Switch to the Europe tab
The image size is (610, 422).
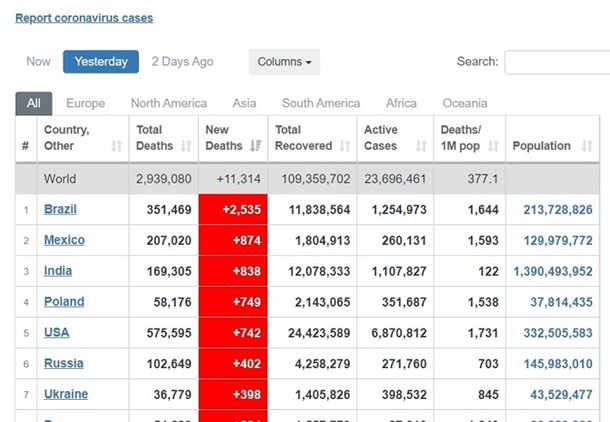85,103
